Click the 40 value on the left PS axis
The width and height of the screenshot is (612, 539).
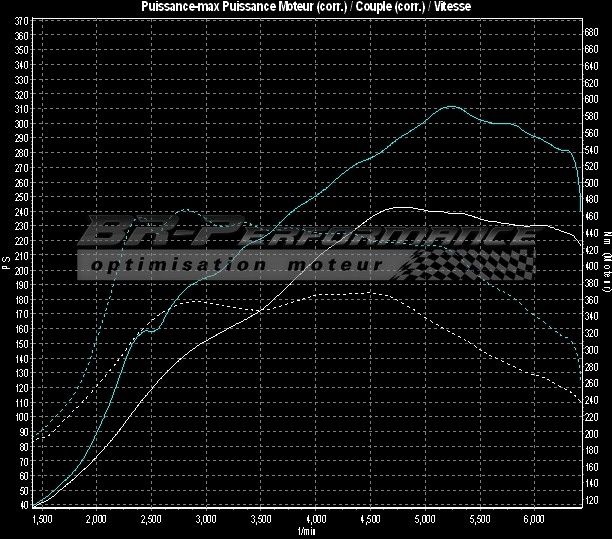point(23,506)
